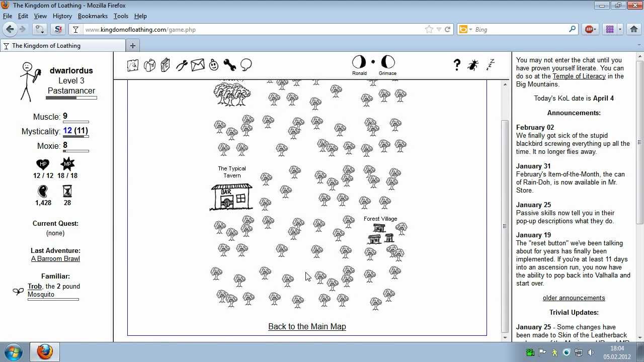Click the Trob familiar name link
The image size is (644, 362).
pos(35,287)
